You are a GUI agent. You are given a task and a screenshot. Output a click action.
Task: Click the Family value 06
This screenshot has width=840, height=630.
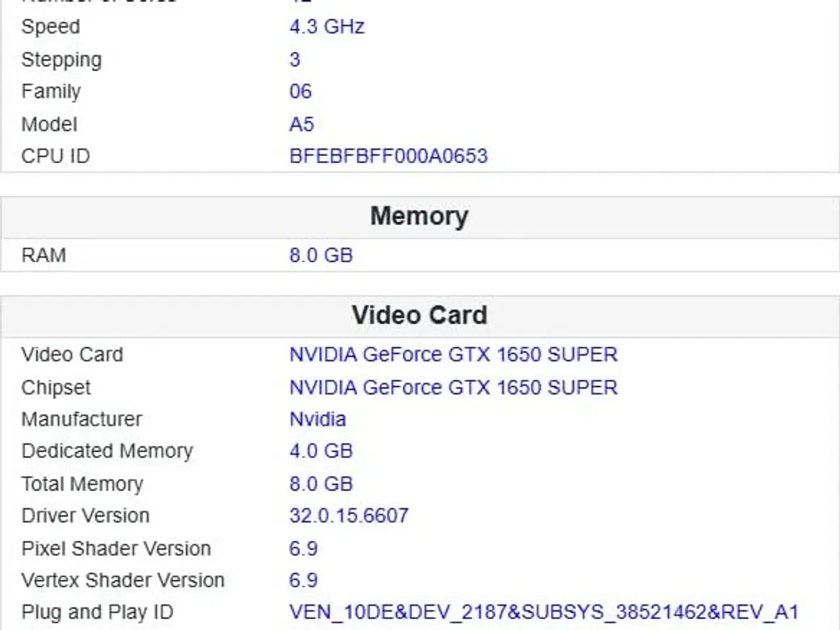[300, 91]
